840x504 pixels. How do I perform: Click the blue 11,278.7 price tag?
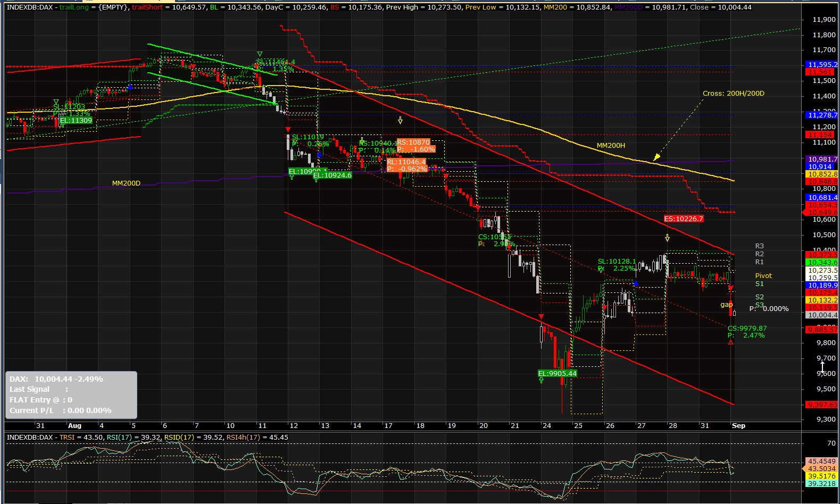click(821, 115)
